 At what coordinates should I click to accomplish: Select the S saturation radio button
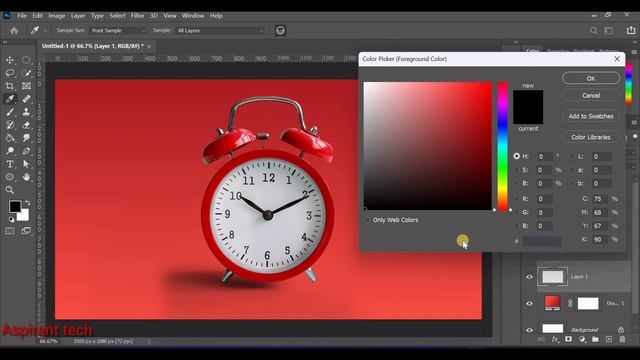pyautogui.click(x=517, y=170)
